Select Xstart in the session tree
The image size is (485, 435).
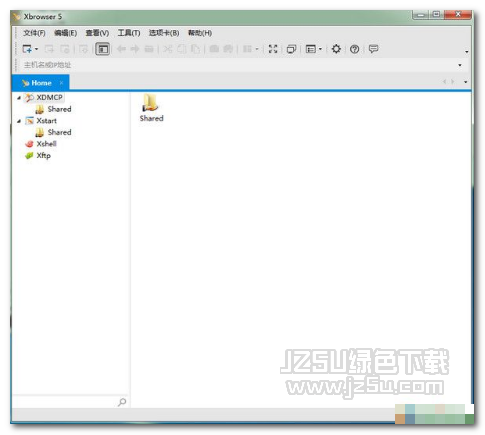[x=46, y=121]
